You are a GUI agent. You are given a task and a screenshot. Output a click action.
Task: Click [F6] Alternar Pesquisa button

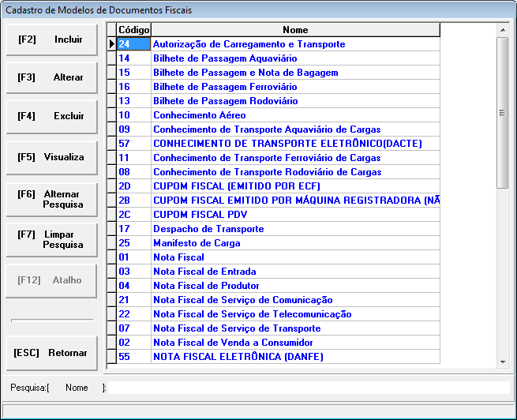(x=51, y=198)
